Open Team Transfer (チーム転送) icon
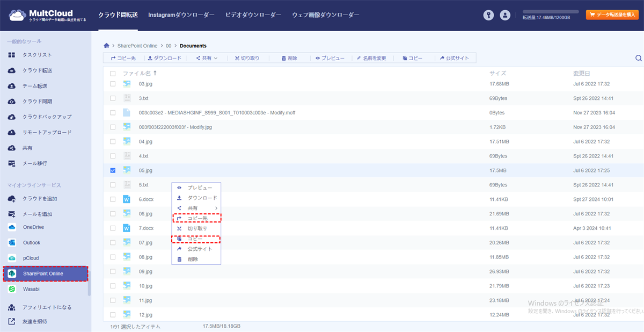 [11, 86]
